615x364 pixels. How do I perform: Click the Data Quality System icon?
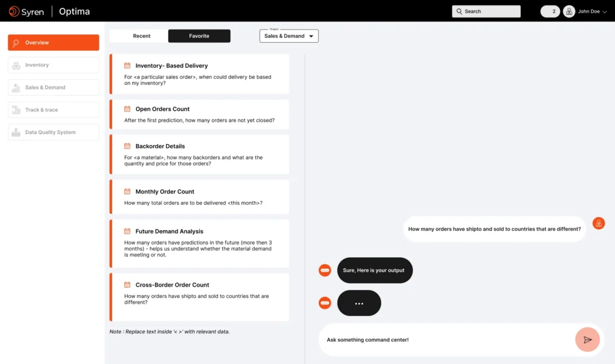pos(16,133)
